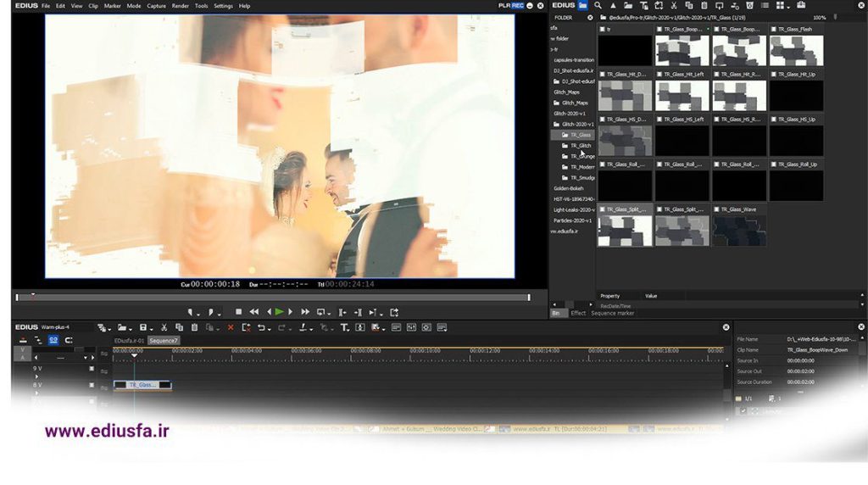868x485 pixels.
Task: Open the Render menu
Action: [181, 6]
